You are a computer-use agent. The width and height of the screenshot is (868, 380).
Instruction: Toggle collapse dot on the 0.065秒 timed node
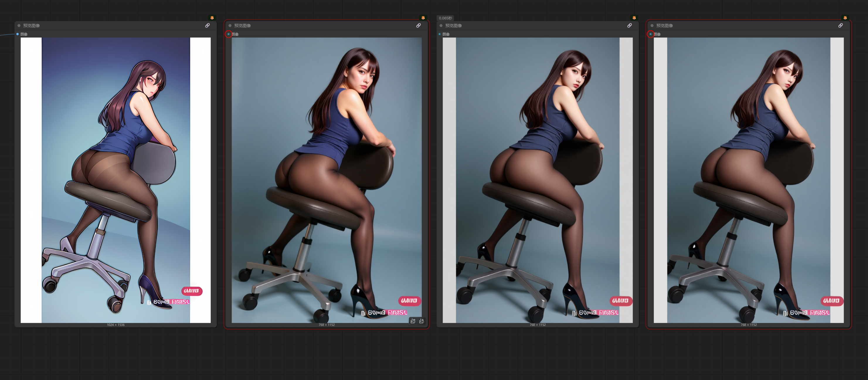click(441, 26)
